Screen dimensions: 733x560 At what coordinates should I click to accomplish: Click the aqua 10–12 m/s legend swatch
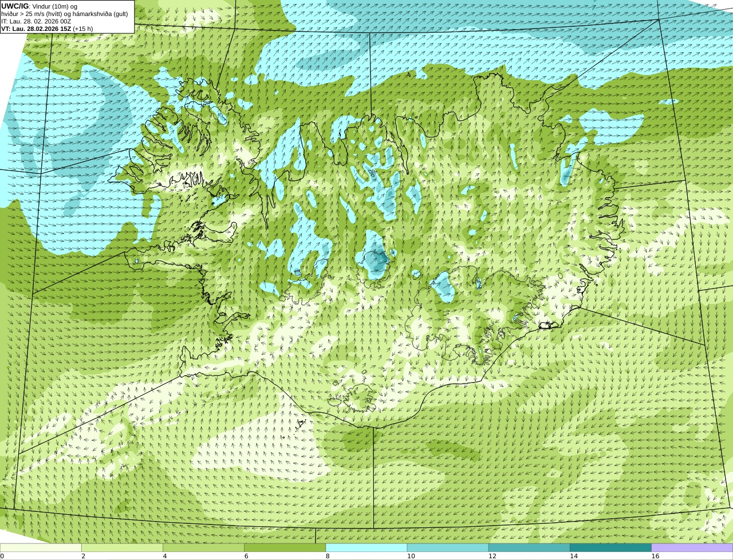coord(448,548)
